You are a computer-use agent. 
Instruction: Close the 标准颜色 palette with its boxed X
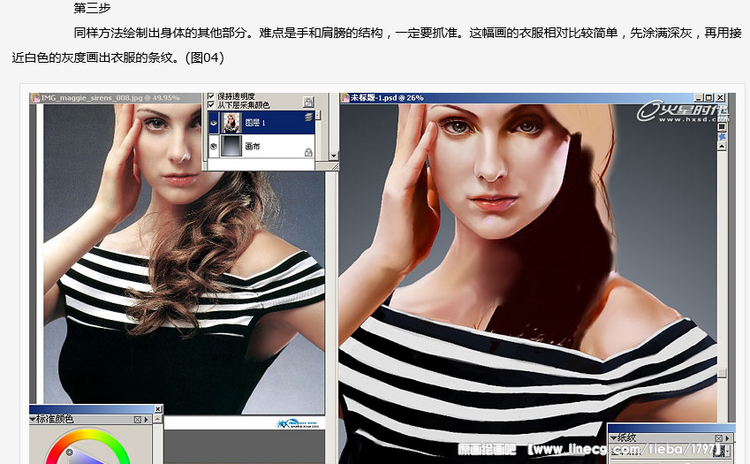[x=137, y=420]
